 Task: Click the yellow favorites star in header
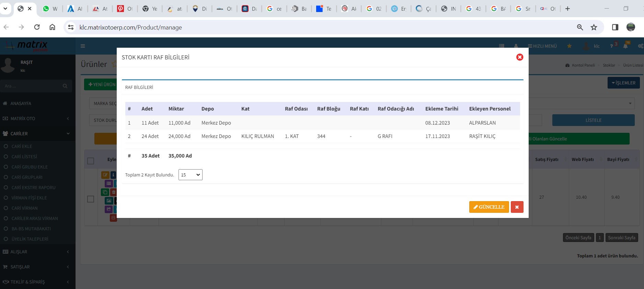[x=569, y=46]
